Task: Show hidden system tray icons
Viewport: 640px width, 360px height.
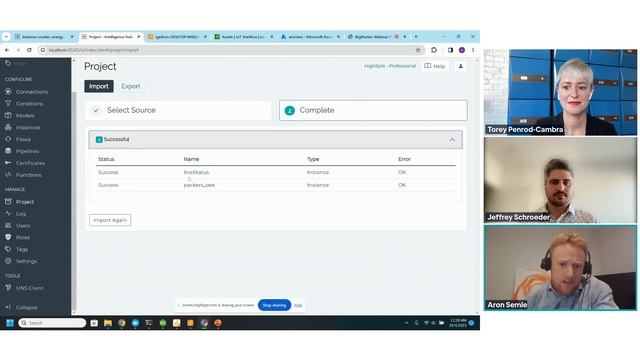Action: pos(406,323)
